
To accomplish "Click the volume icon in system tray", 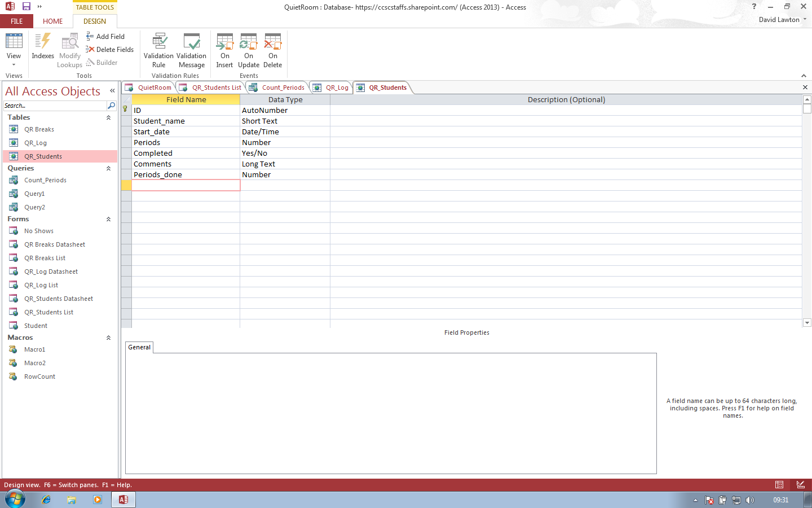I will pos(749,500).
